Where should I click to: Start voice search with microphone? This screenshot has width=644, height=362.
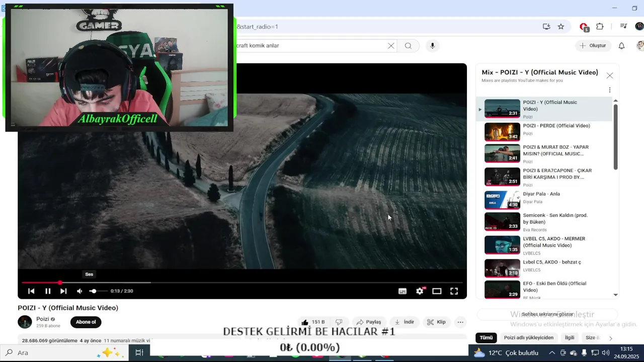pyautogui.click(x=432, y=46)
